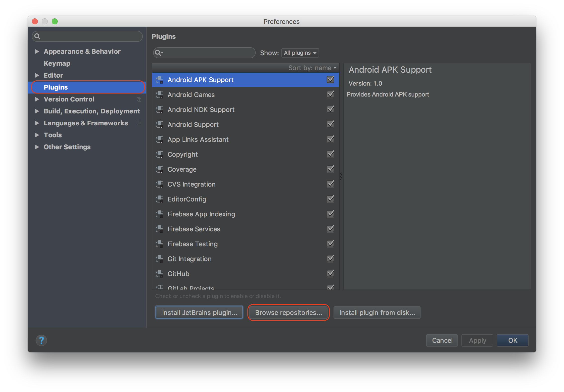Click inside the plugin search field
The height and width of the screenshot is (392, 564).
point(206,53)
